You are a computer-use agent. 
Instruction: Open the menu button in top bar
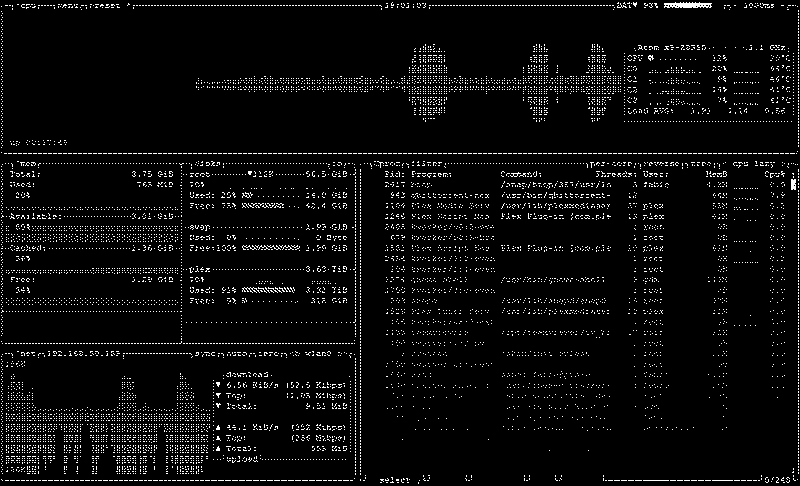point(67,6)
